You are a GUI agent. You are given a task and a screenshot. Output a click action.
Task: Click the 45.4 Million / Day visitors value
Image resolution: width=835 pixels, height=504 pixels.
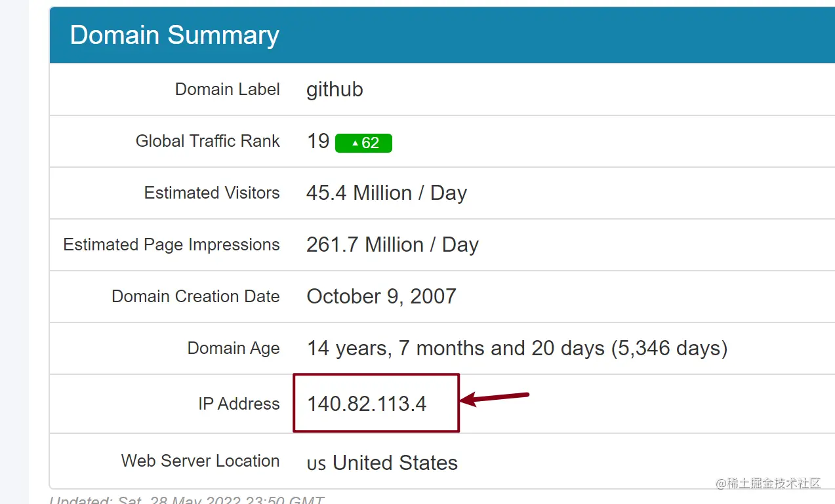(x=386, y=193)
